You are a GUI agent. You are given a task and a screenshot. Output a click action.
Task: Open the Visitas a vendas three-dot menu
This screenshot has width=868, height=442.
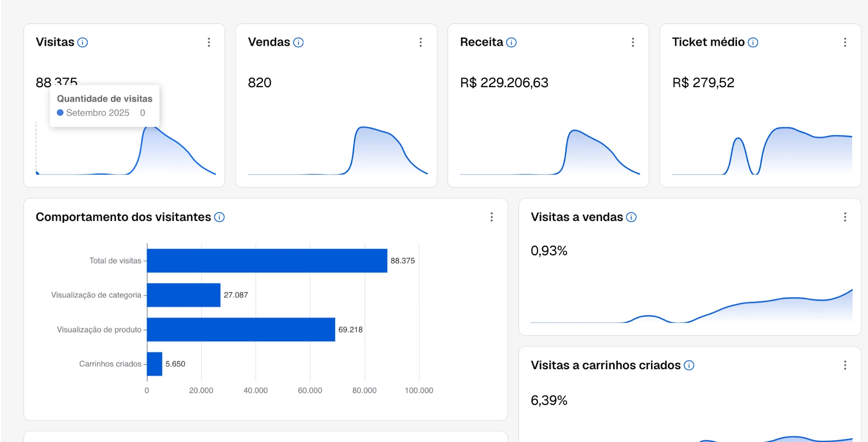pos(844,217)
